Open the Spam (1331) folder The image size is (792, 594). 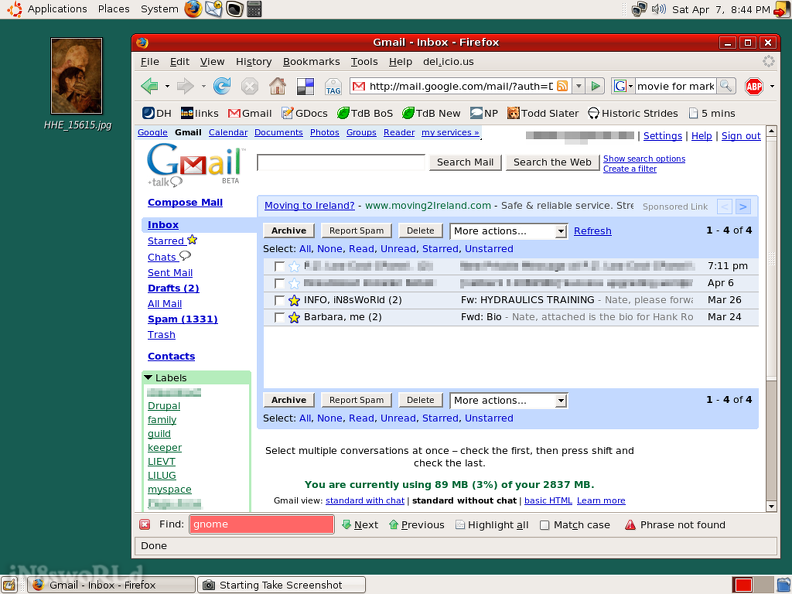pos(182,319)
